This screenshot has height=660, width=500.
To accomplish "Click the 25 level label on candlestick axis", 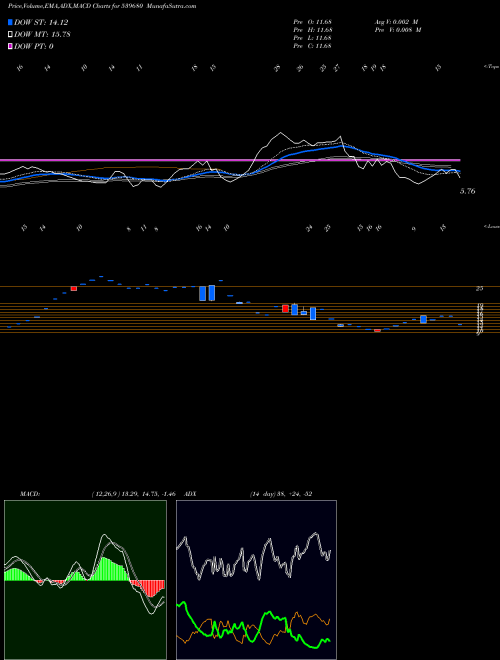I will (479, 288).
